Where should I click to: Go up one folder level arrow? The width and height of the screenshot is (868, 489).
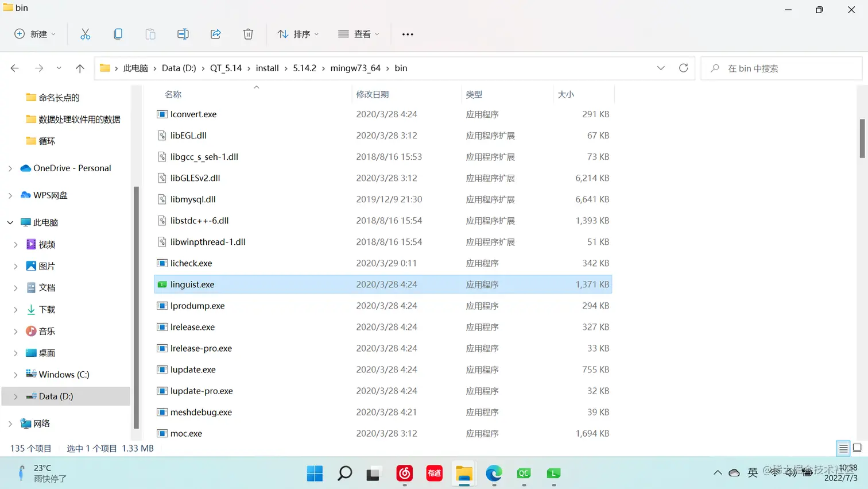point(80,68)
